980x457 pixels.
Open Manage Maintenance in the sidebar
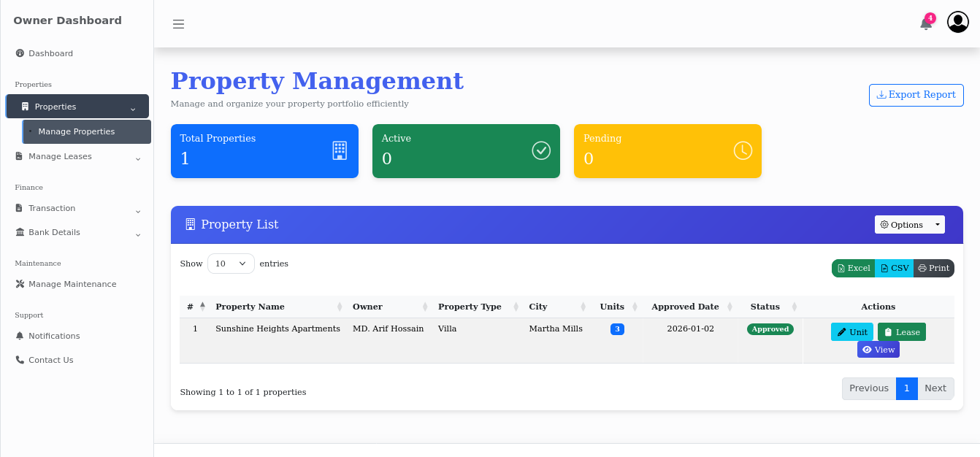tap(72, 284)
